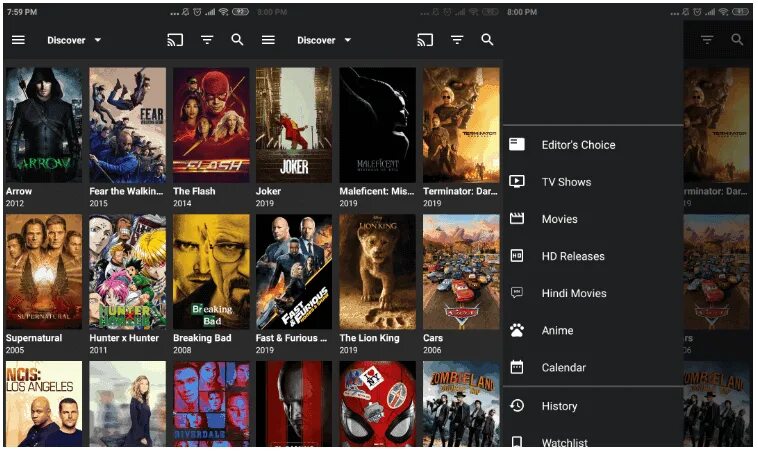Select the 'Fast & Furious ...' title text
Image resolution: width=758 pixels, height=451 pixels.
pos(292,338)
